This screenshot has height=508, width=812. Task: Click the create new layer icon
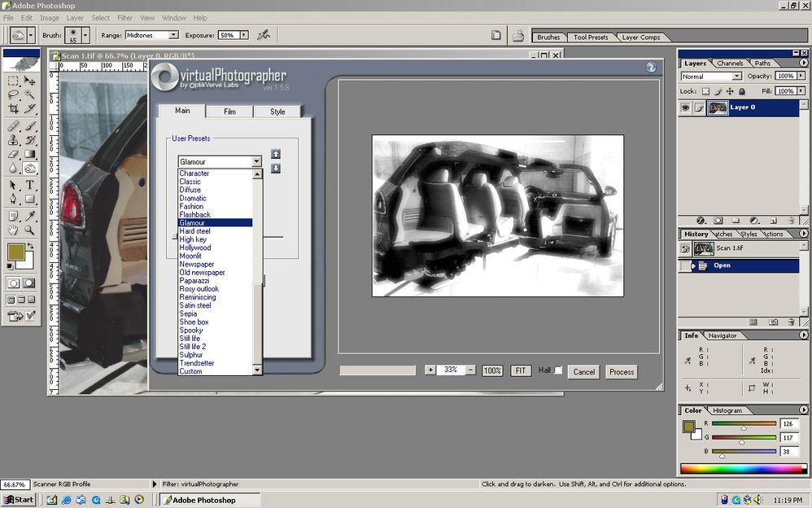773,221
